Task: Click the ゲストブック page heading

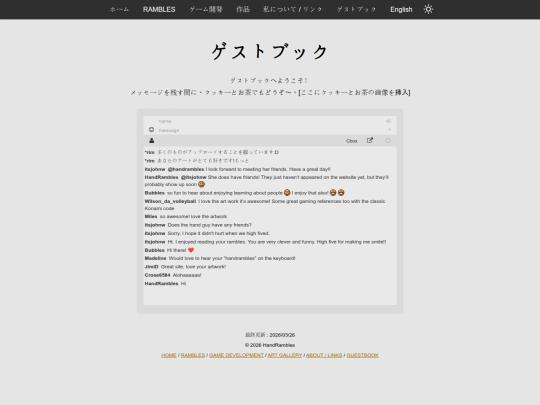Action: 270,52
